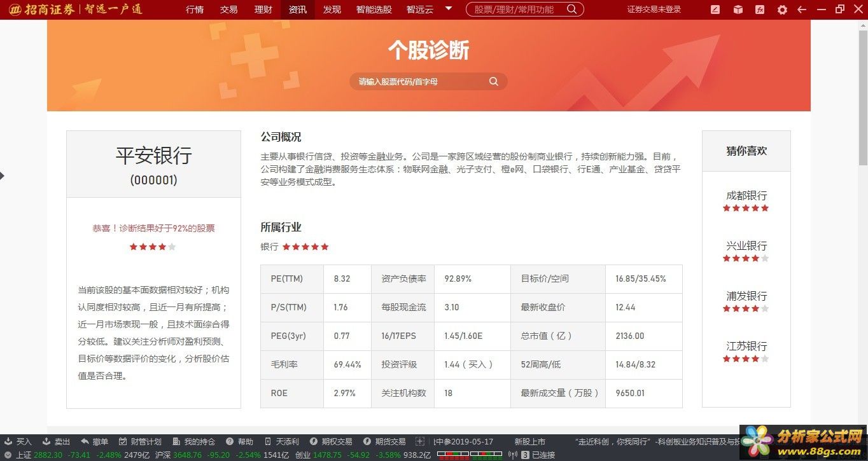Open the 3D box icon in title bar

[738, 10]
